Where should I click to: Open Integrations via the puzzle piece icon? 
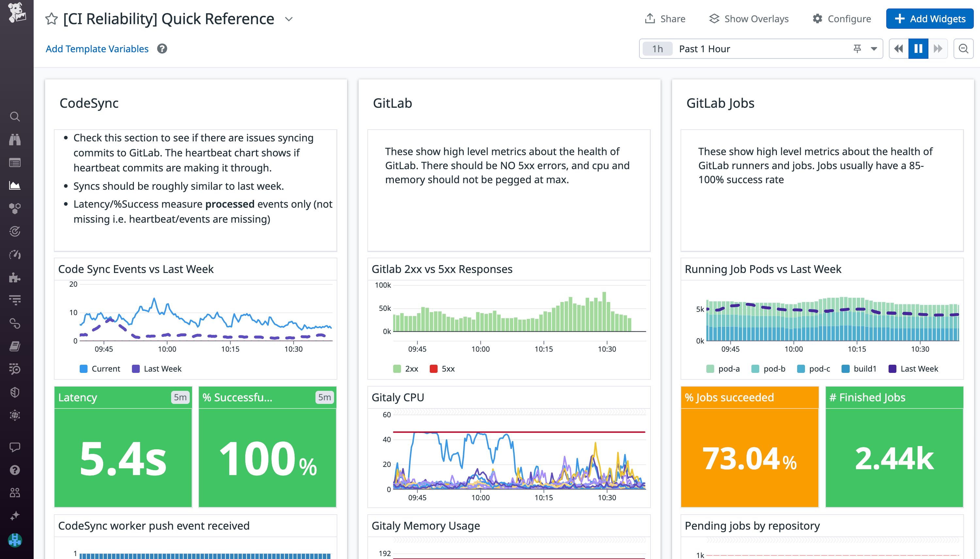coord(15,277)
